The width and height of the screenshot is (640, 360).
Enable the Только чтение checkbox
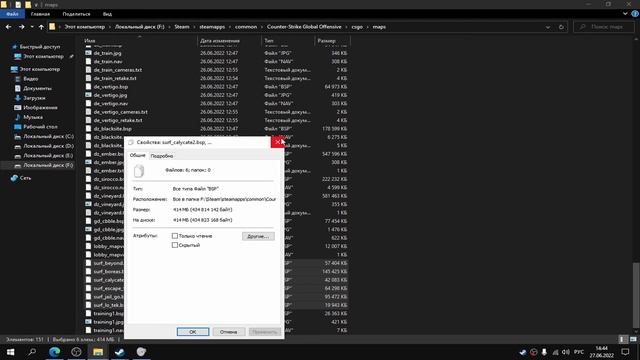[x=175, y=236]
